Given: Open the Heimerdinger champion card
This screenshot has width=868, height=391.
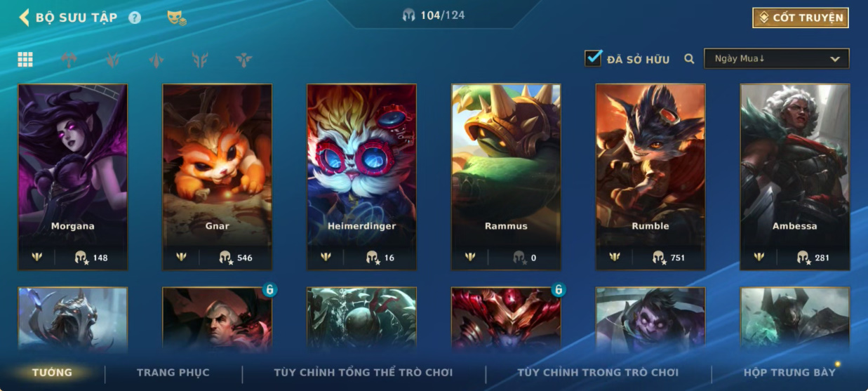Looking at the screenshot, I should pyautogui.click(x=361, y=177).
